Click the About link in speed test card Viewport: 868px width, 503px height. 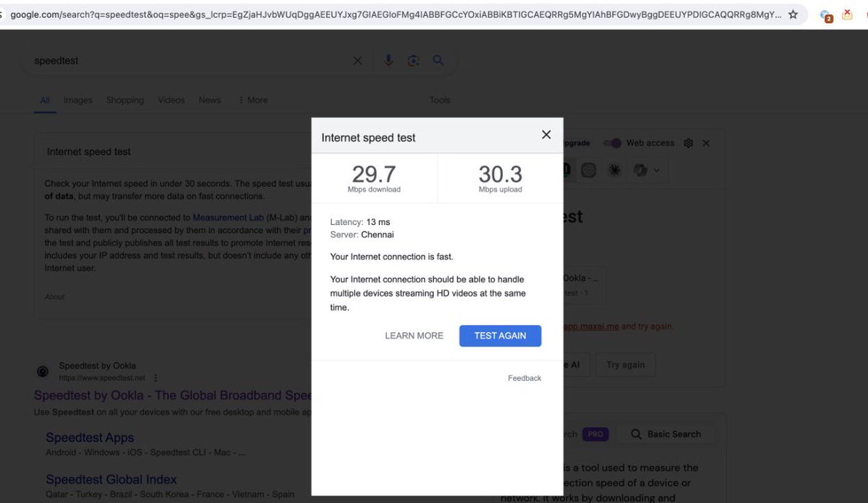pos(55,297)
